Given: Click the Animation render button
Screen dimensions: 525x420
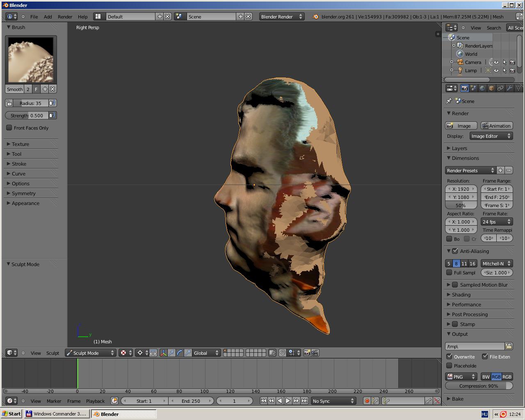Looking at the screenshot, I should pyautogui.click(x=496, y=126).
